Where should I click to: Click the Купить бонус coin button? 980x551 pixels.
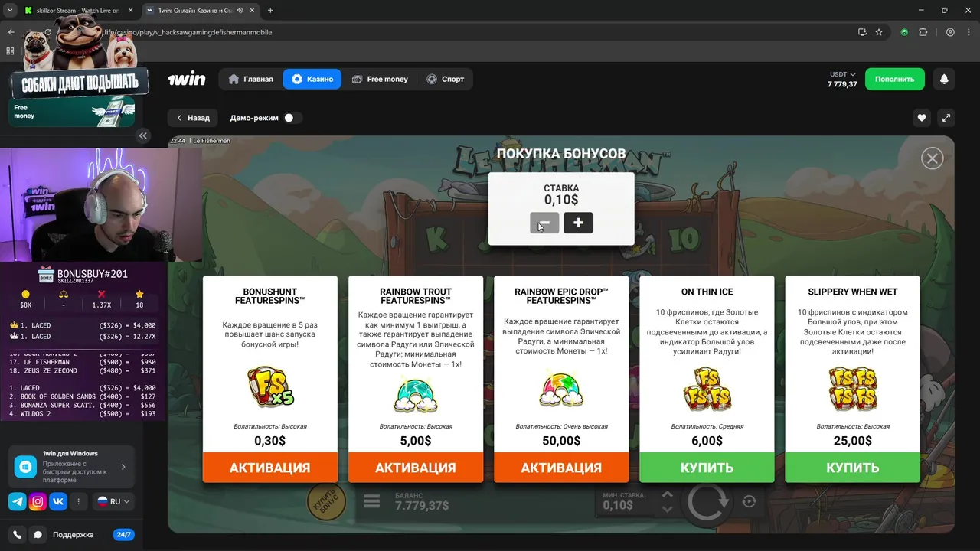coord(327,502)
